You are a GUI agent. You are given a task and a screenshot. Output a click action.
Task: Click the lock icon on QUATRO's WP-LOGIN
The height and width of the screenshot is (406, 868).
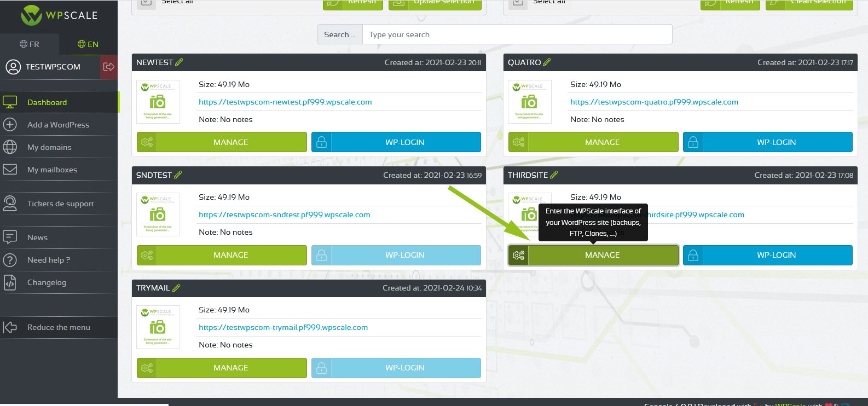693,142
